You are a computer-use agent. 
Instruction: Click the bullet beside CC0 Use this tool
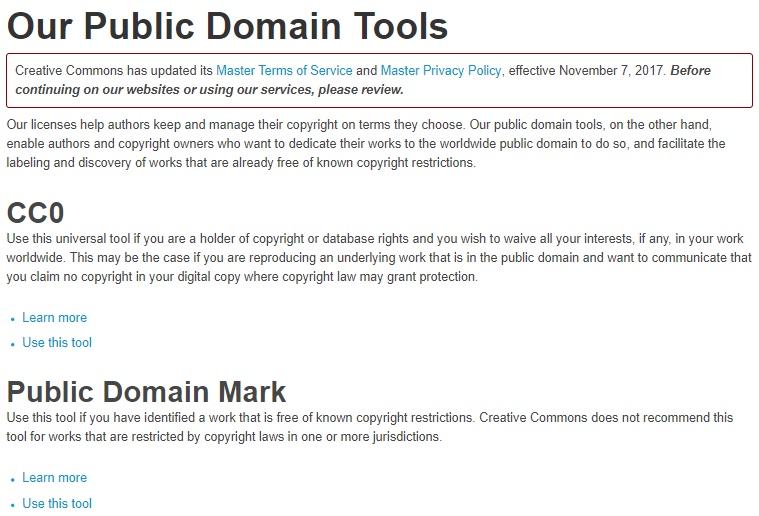point(12,344)
